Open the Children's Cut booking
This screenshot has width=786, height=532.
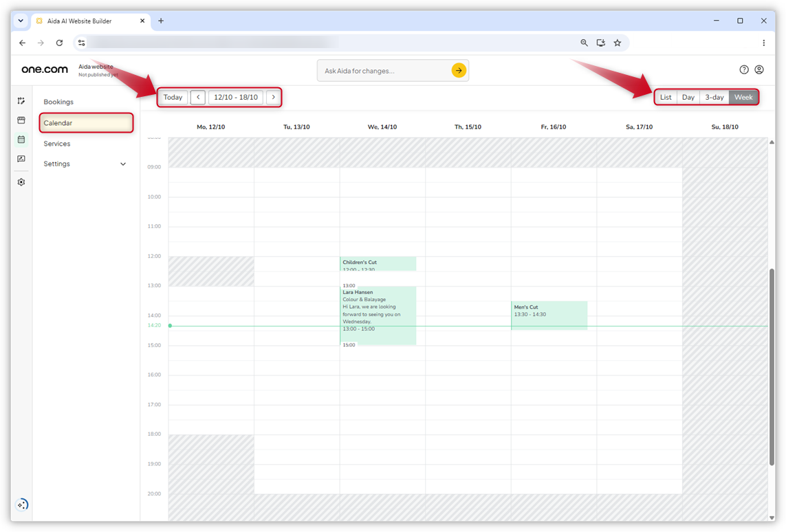coord(378,264)
